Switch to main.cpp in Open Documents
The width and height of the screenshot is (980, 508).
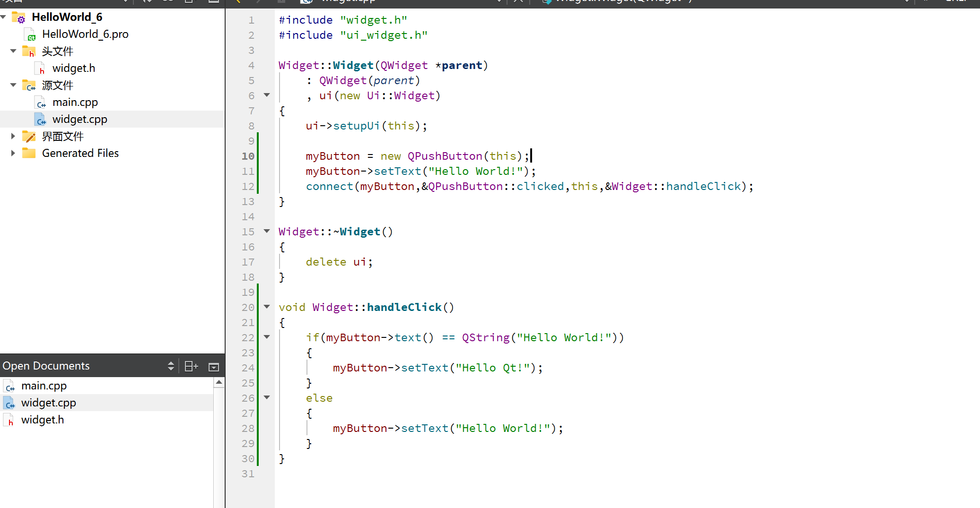coord(44,386)
